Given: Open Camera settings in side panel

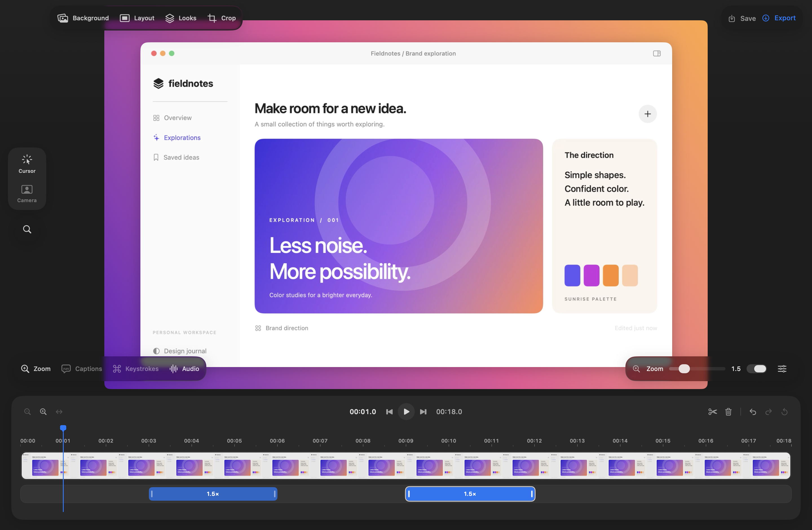Looking at the screenshot, I should 27,194.
